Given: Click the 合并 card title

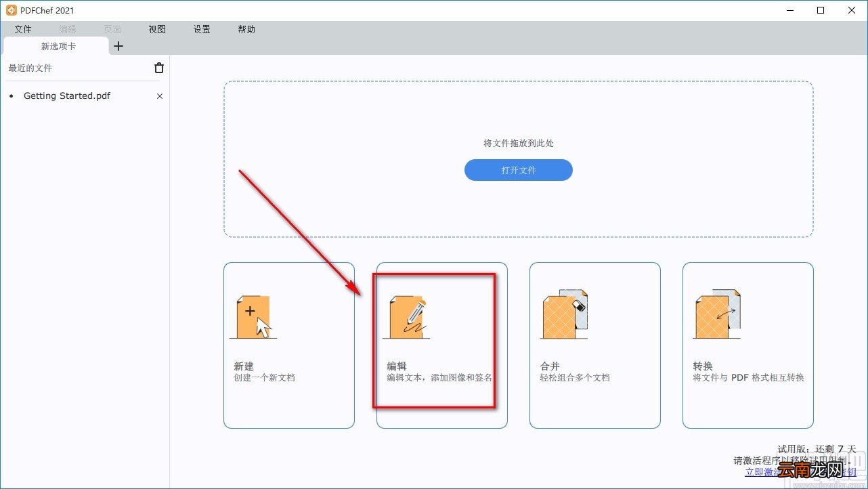Looking at the screenshot, I should point(550,366).
